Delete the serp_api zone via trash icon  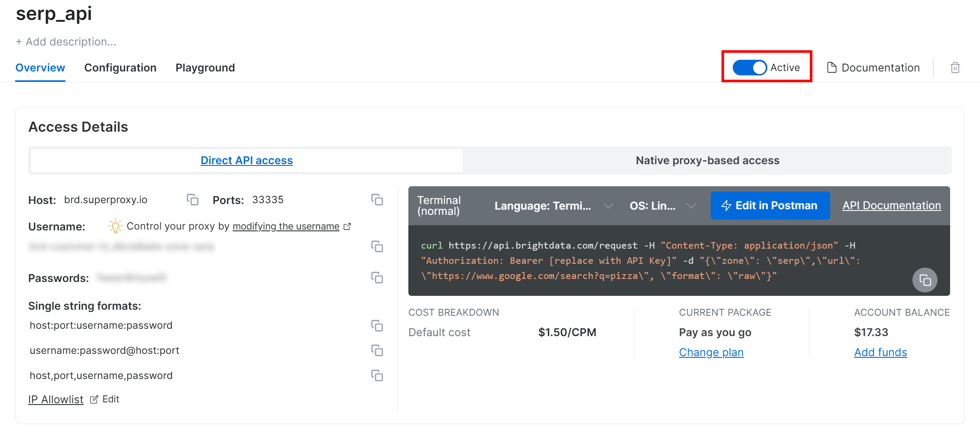[x=955, y=68]
